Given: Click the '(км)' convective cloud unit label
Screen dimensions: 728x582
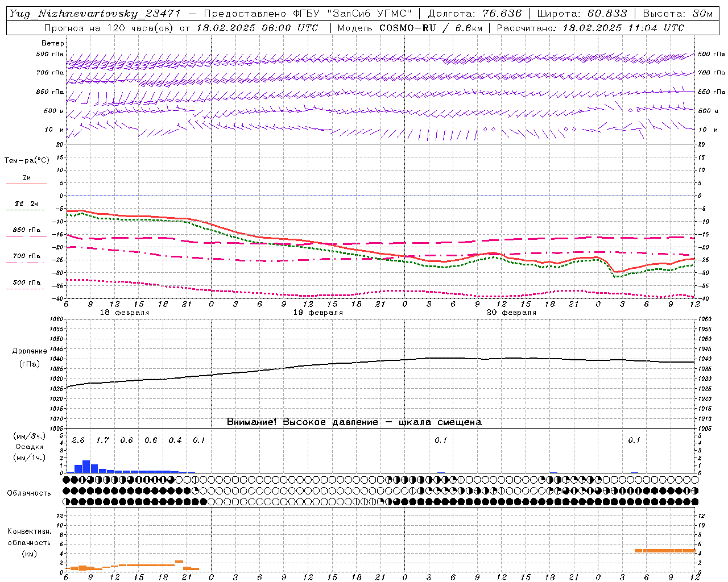Looking at the screenshot, I should coord(30,554).
